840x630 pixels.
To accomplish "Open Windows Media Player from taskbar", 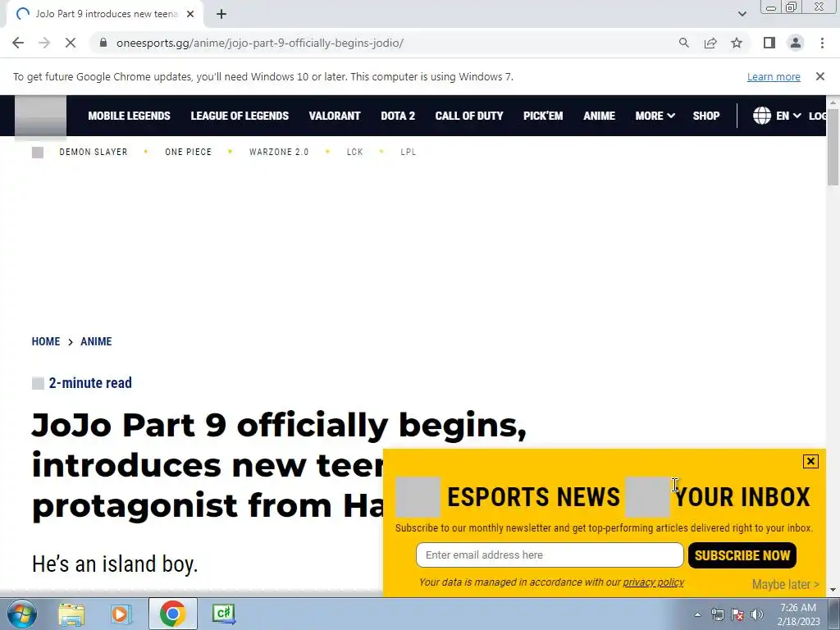I will [121, 614].
